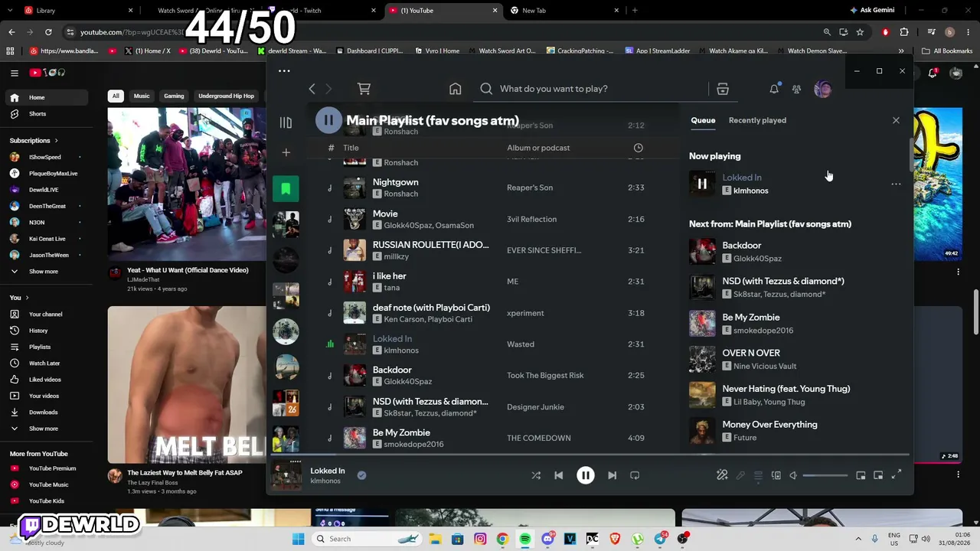Viewport: 980px width, 551px height.
Task: Toggle the Queue view icon in player bar
Action: click(x=758, y=475)
